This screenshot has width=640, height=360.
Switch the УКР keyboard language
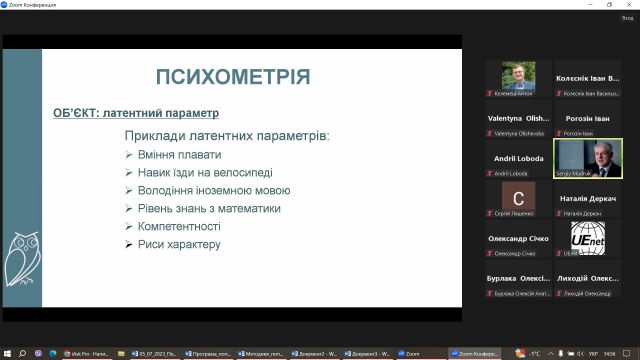(594, 353)
